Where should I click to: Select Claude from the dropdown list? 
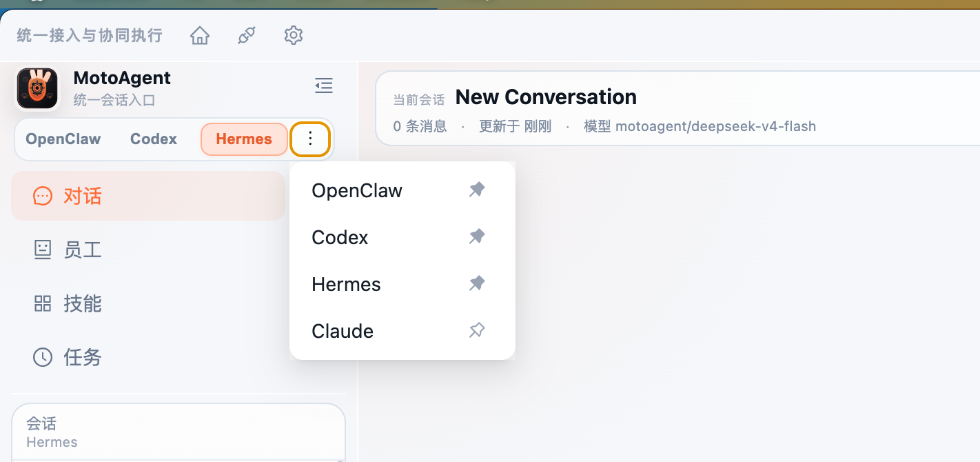[x=343, y=331]
